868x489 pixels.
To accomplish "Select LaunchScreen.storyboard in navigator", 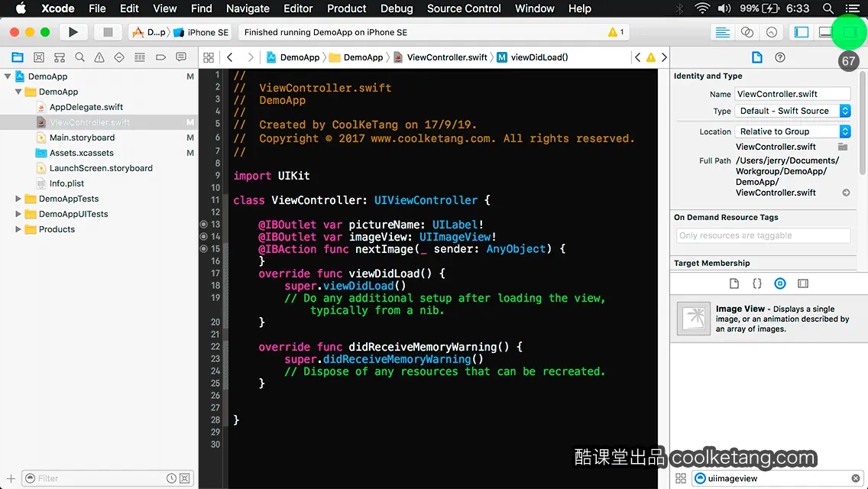I will [101, 168].
